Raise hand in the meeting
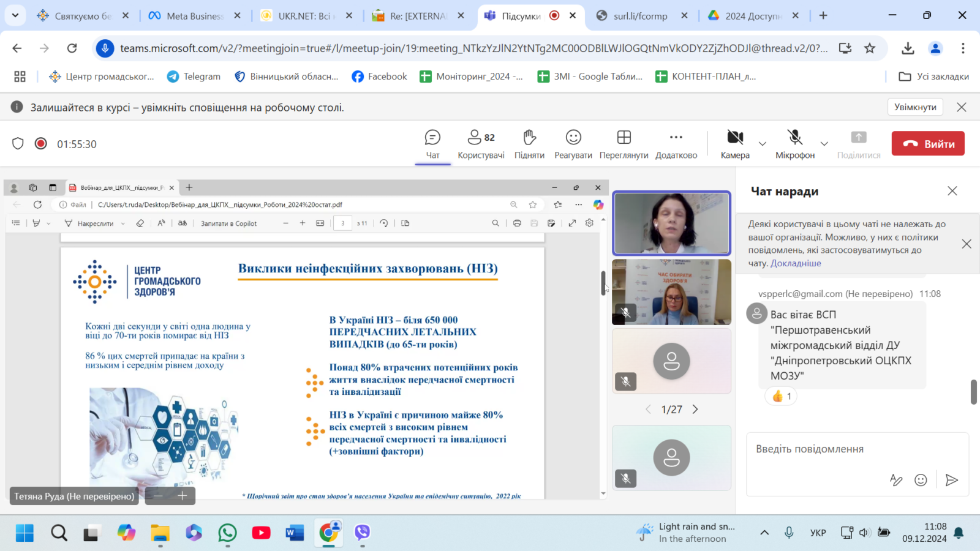 point(529,144)
